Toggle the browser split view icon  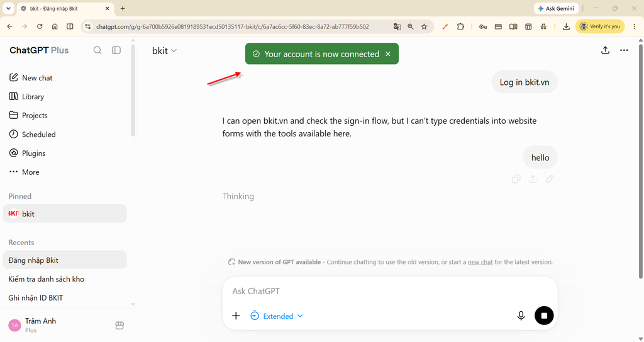click(70, 26)
